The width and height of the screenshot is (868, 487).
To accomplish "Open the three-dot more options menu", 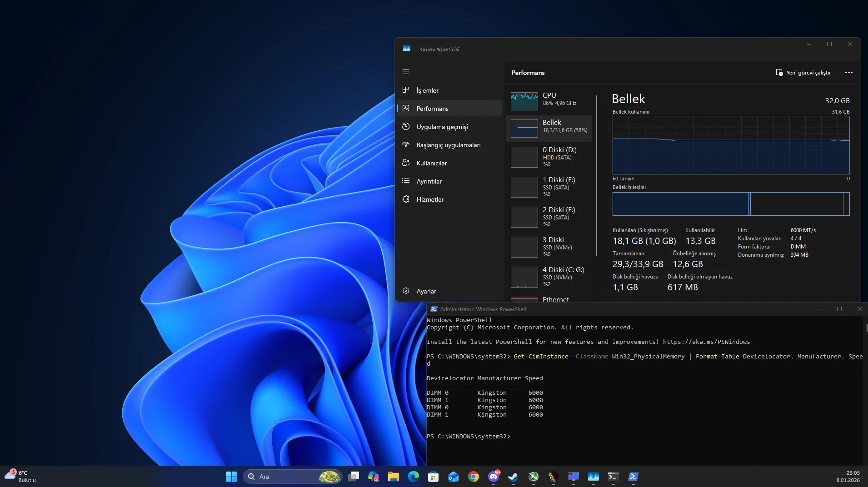I will 848,73.
